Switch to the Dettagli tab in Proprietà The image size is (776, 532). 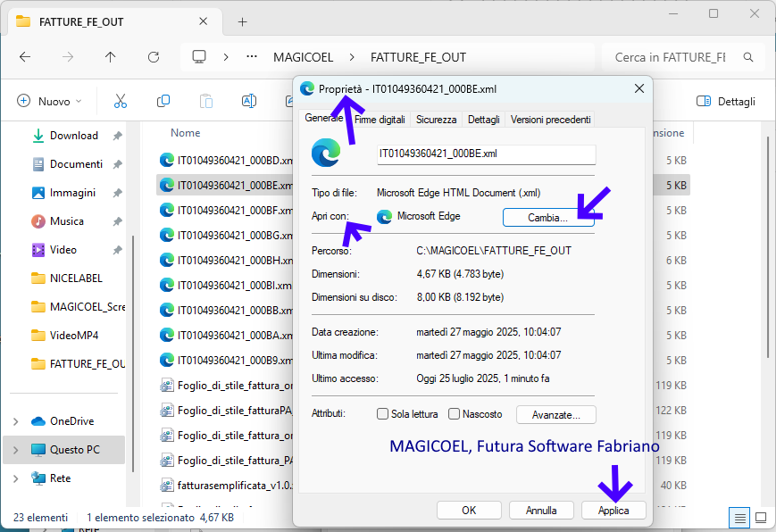pyautogui.click(x=483, y=120)
